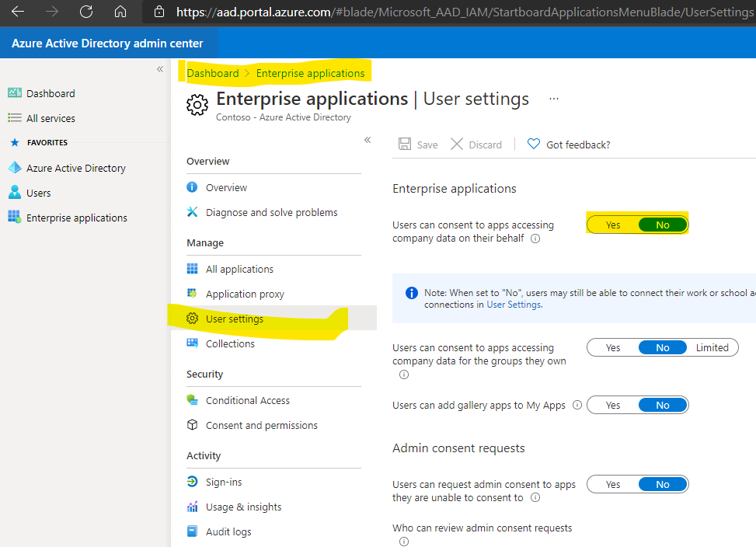Click the Audit logs icon

point(192,531)
